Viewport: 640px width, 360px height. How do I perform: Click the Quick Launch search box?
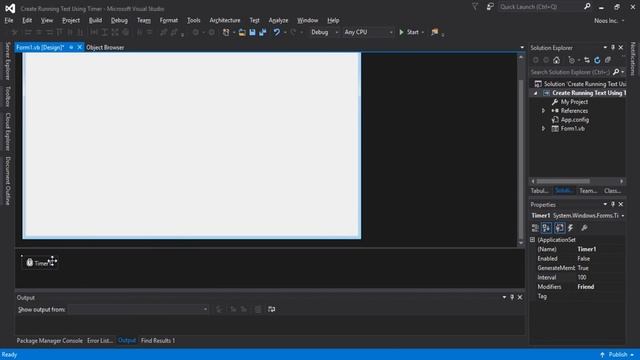540,7
